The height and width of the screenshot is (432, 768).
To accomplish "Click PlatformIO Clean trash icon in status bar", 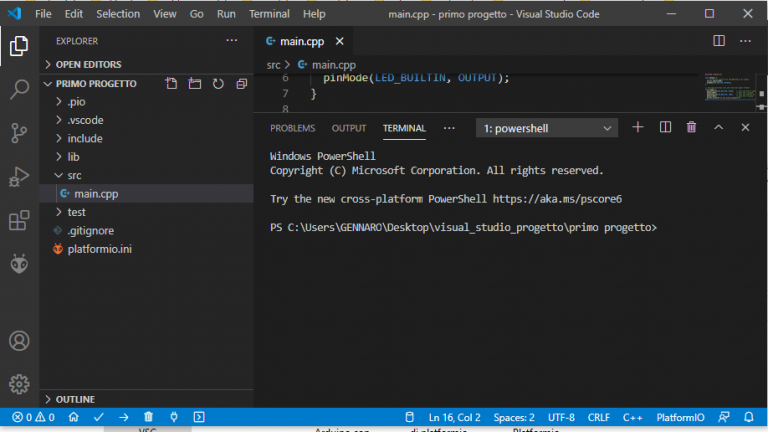I will point(149,417).
